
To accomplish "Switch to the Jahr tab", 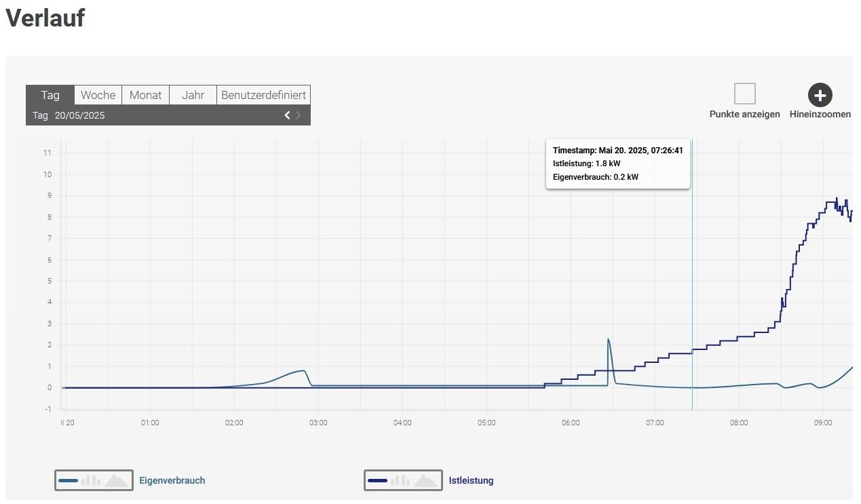I will coord(193,95).
